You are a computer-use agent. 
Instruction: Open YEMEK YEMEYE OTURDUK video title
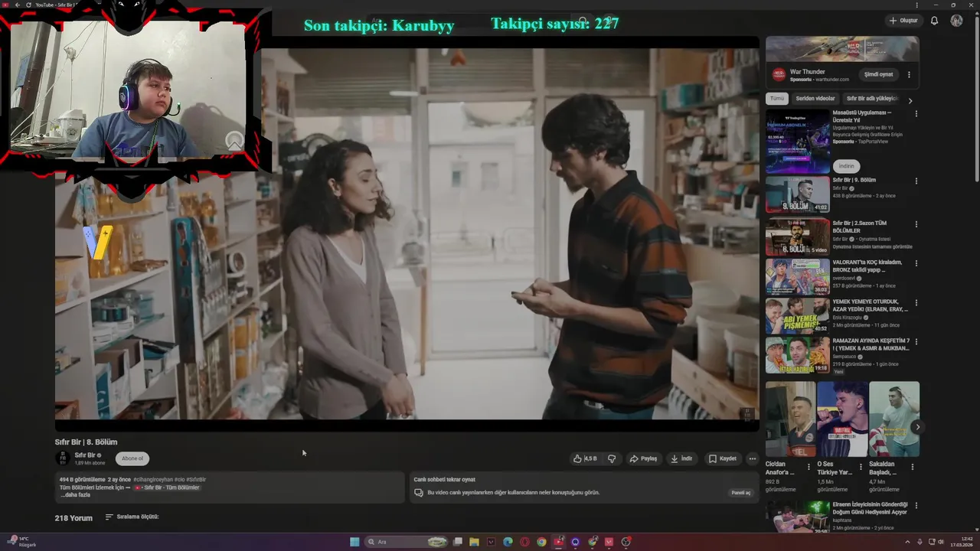pos(871,305)
